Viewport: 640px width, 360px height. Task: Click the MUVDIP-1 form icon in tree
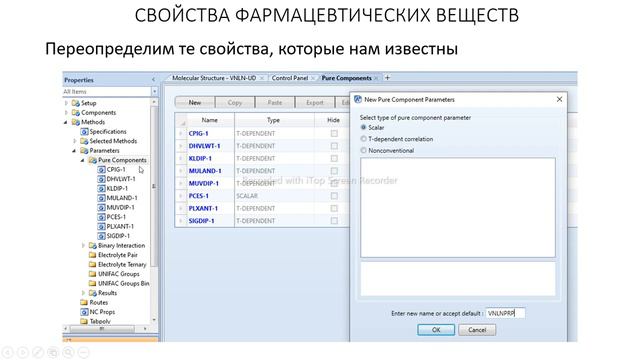[x=101, y=207]
